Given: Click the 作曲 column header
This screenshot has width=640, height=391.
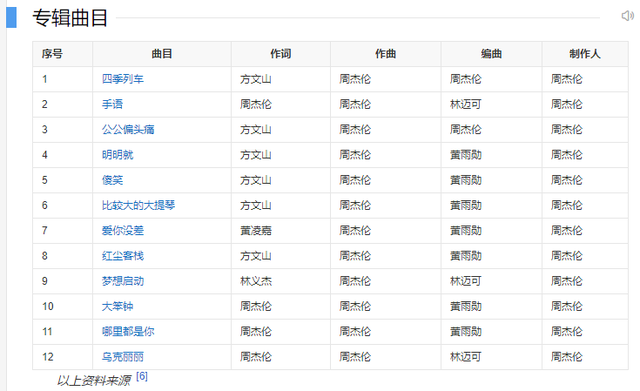Looking at the screenshot, I should pyautogui.click(x=386, y=53).
